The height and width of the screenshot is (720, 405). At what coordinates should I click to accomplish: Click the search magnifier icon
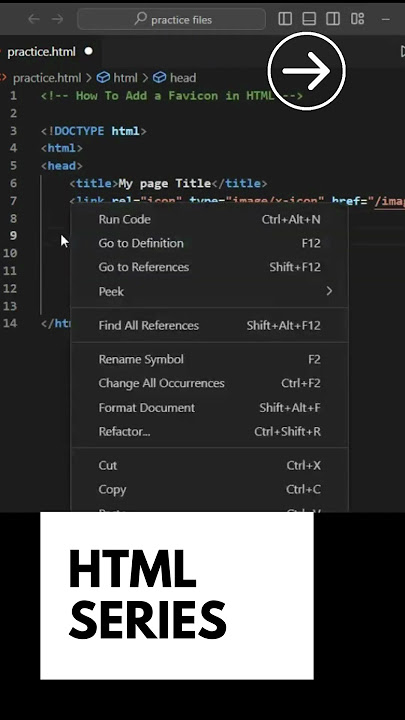(x=140, y=19)
